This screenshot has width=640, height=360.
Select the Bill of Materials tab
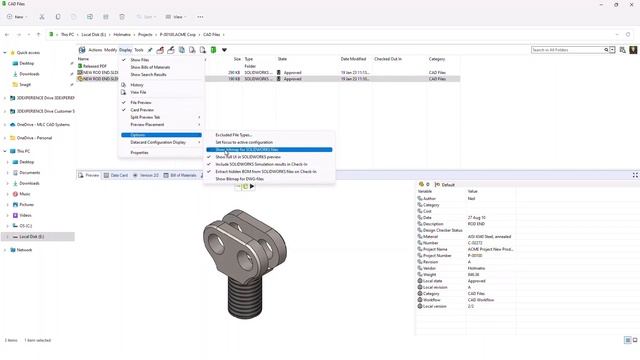click(x=180, y=175)
